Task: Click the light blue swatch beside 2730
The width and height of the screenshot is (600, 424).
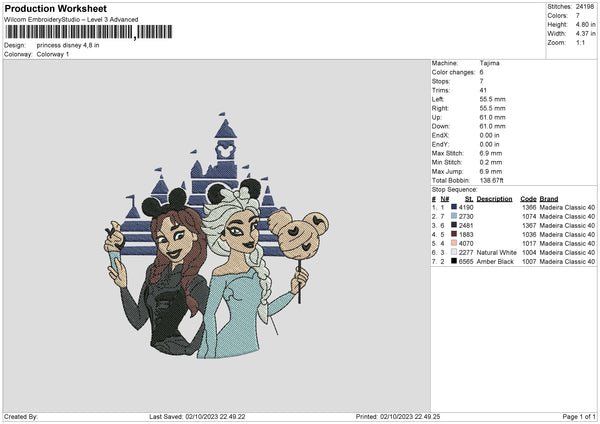Action: click(x=454, y=216)
